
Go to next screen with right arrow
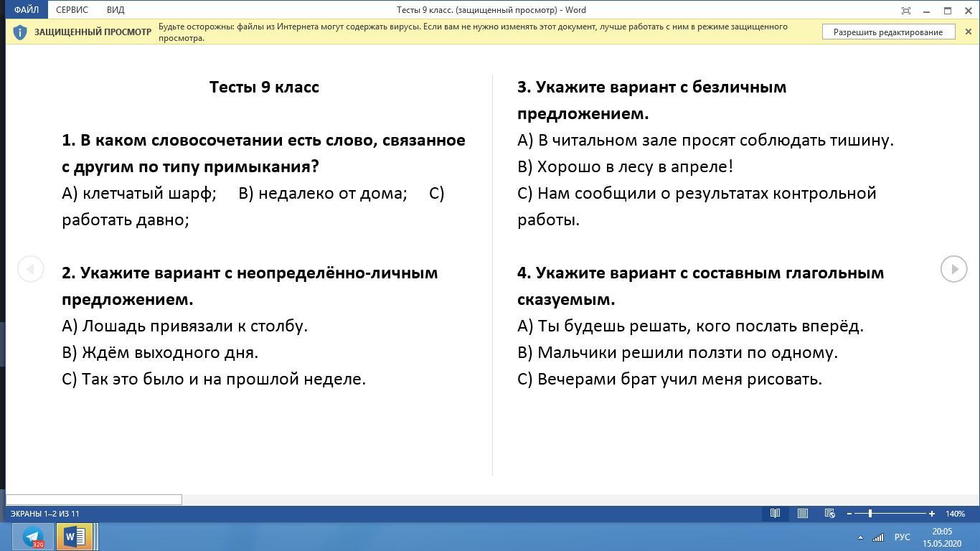point(953,269)
